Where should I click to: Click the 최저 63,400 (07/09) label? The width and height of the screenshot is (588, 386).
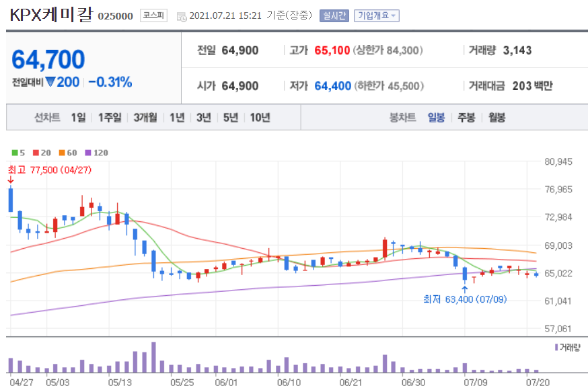pyautogui.click(x=465, y=299)
